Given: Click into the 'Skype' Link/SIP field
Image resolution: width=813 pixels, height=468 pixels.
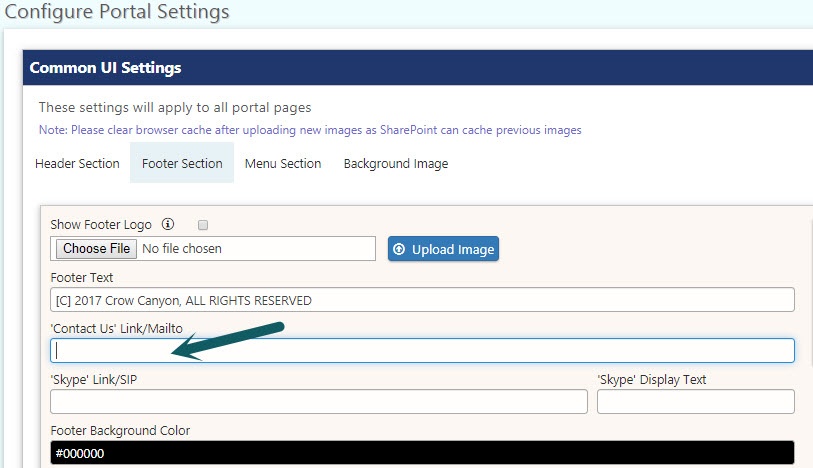Looking at the screenshot, I should pos(319,402).
